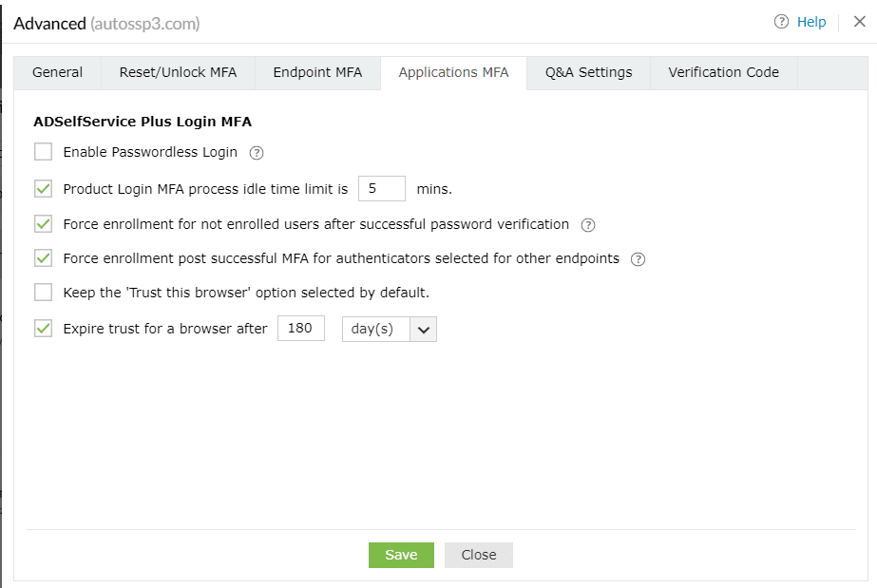Open the Q&A Settings tab
Viewport: 877px width, 588px height.
(588, 72)
